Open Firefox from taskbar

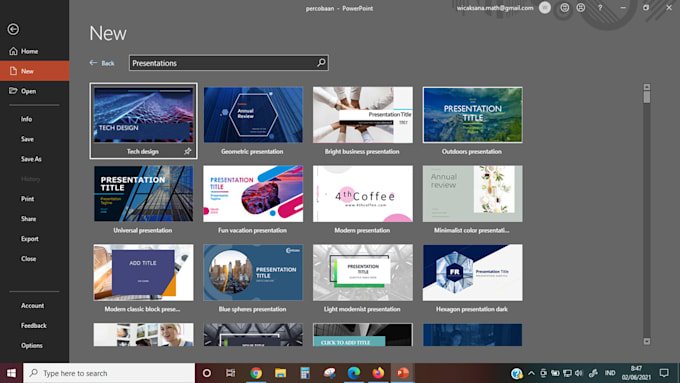pos(378,373)
